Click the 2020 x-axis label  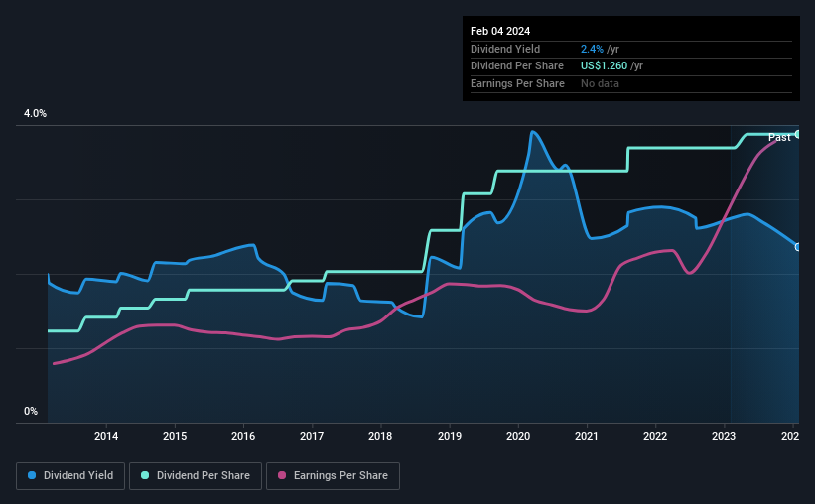[518, 436]
